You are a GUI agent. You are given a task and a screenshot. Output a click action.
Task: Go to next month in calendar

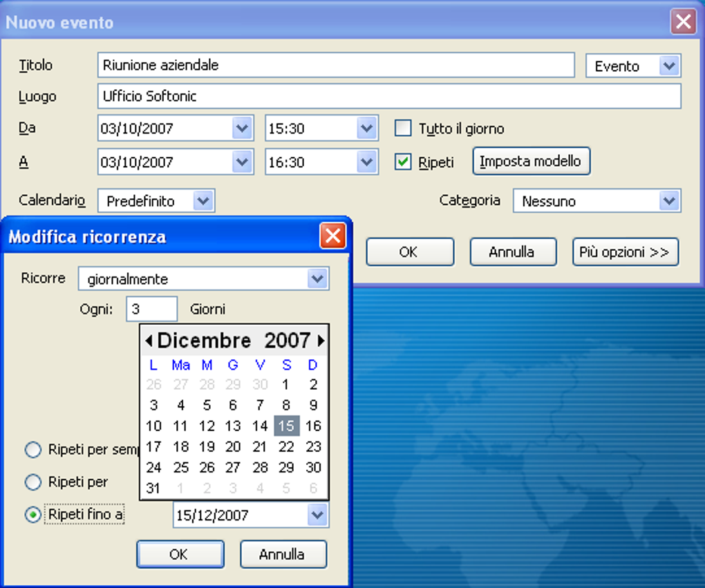[320, 340]
